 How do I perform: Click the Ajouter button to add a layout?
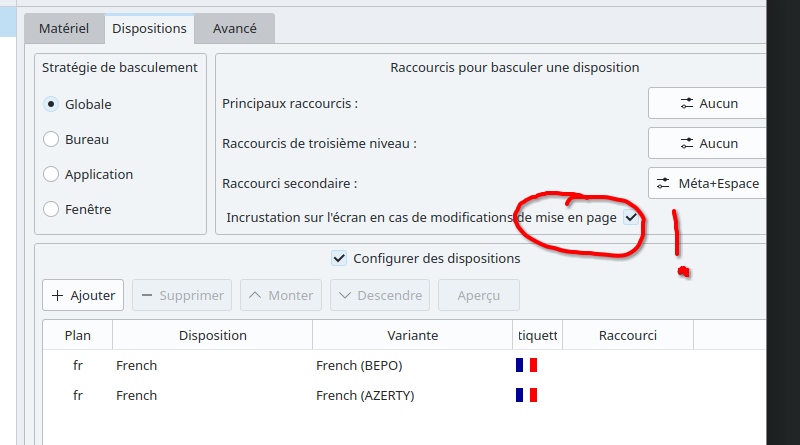(84, 295)
